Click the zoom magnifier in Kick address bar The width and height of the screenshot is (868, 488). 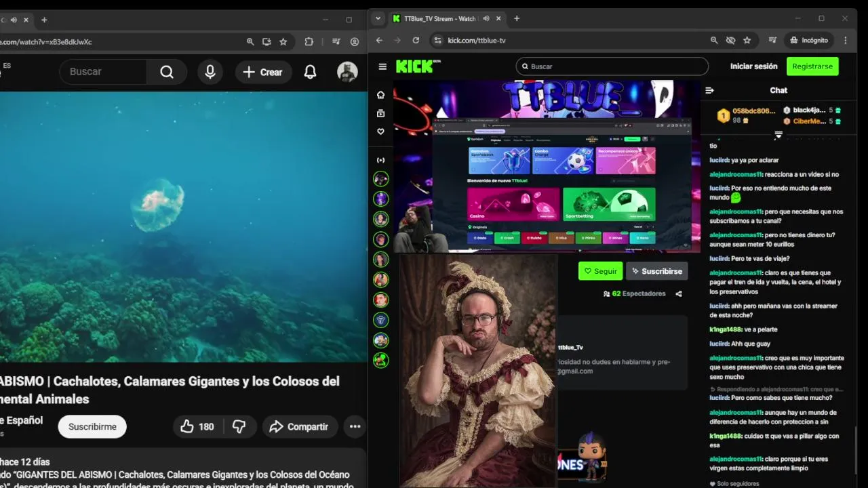(x=714, y=41)
